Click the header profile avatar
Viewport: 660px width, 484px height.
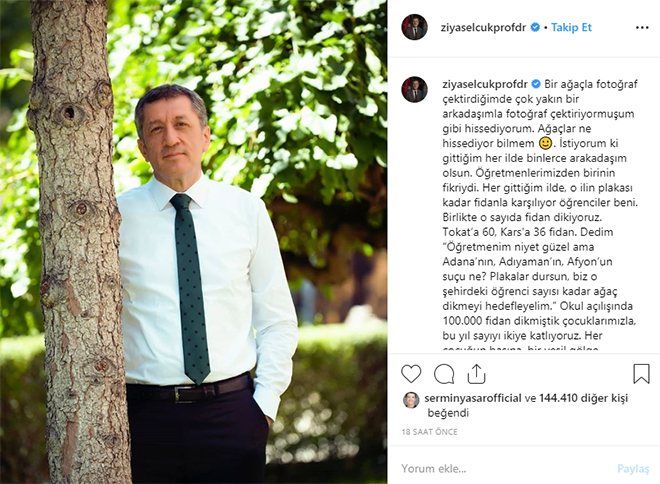click(x=415, y=27)
